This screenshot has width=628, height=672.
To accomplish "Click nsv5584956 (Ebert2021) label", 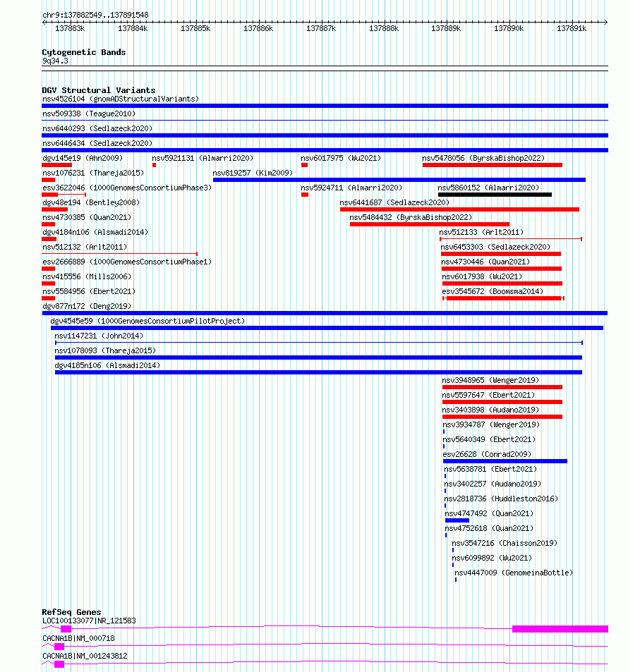I will tap(89, 291).
